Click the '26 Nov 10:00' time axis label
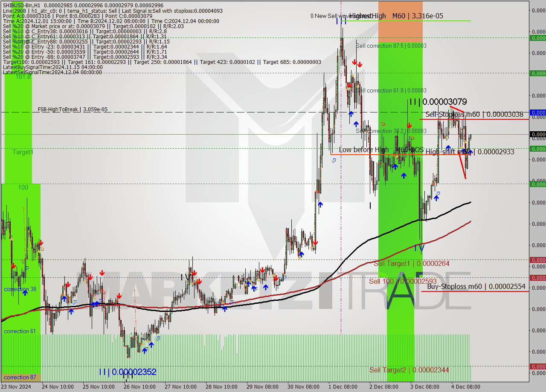The image size is (546, 392). coord(139,387)
